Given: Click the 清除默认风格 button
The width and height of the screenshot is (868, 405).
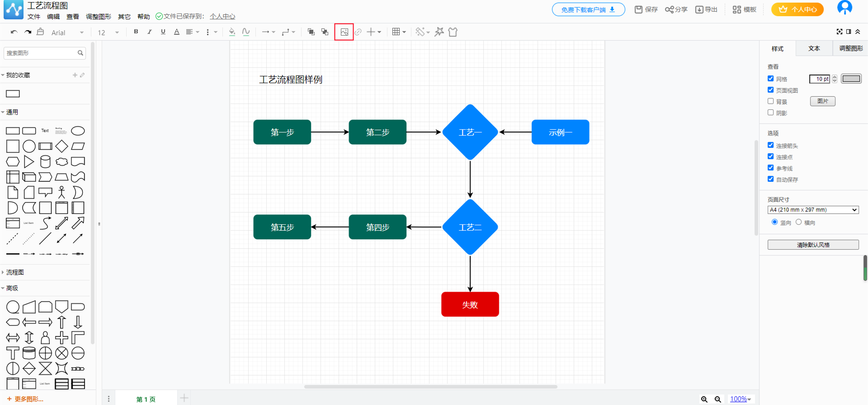Looking at the screenshot, I should [x=813, y=245].
